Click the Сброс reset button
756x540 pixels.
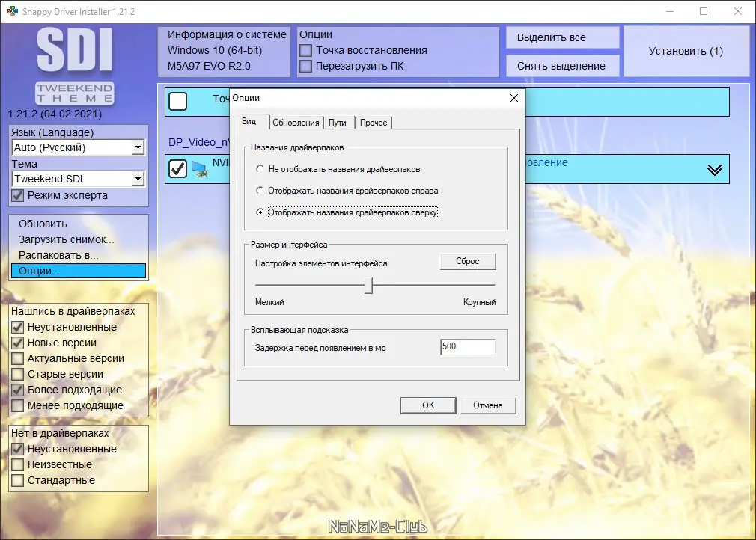(467, 261)
